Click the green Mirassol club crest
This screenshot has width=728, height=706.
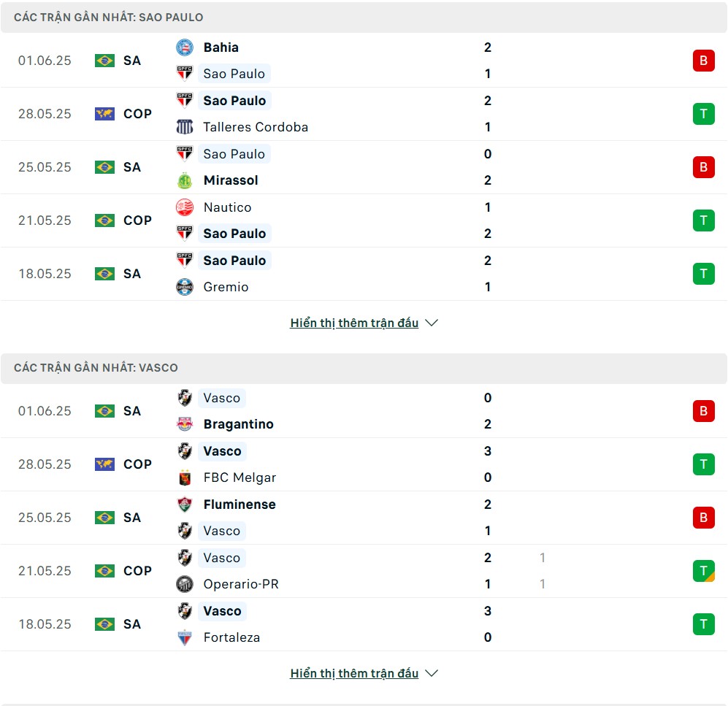(x=184, y=180)
